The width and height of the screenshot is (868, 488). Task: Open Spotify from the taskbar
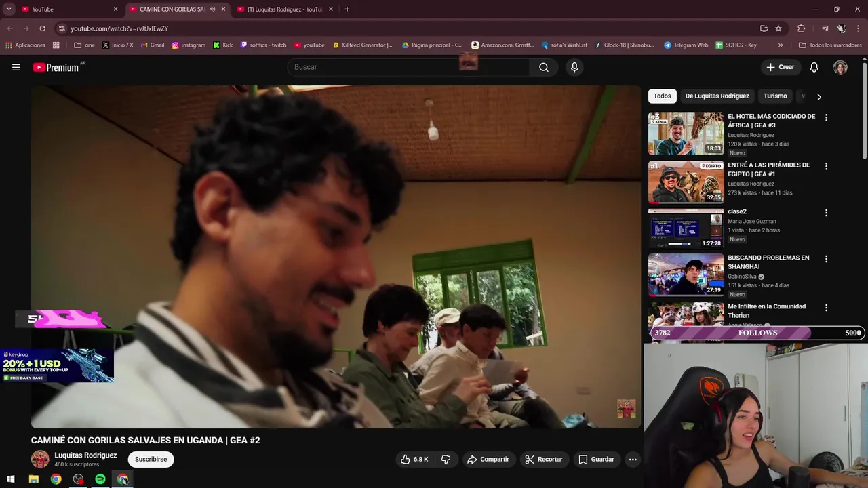pos(100,479)
